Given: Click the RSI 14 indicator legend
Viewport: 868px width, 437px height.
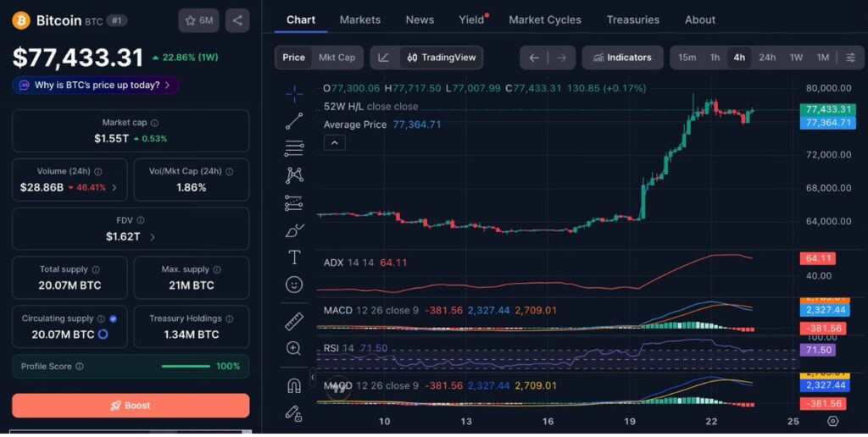Looking at the screenshot, I should tap(355, 348).
